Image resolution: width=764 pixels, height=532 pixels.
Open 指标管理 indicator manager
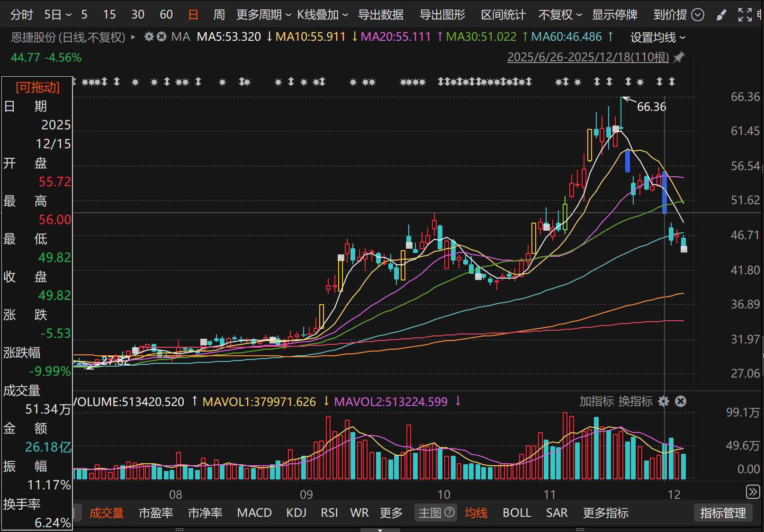723,513
